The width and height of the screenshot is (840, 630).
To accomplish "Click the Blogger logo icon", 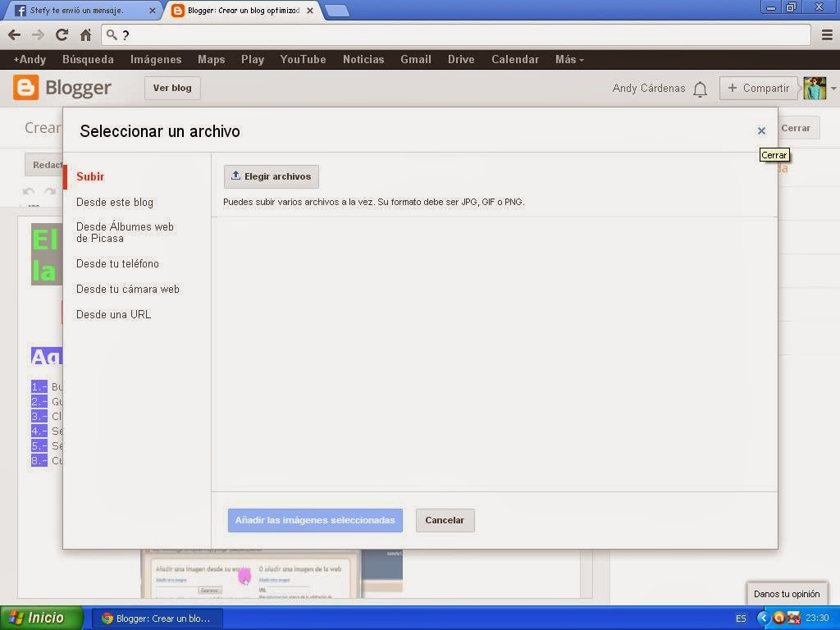I will 25,88.
